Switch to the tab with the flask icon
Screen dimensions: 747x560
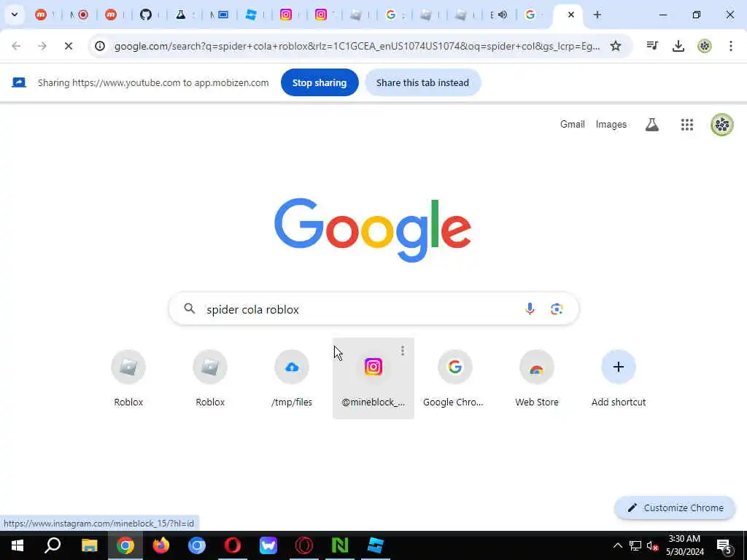(x=181, y=15)
